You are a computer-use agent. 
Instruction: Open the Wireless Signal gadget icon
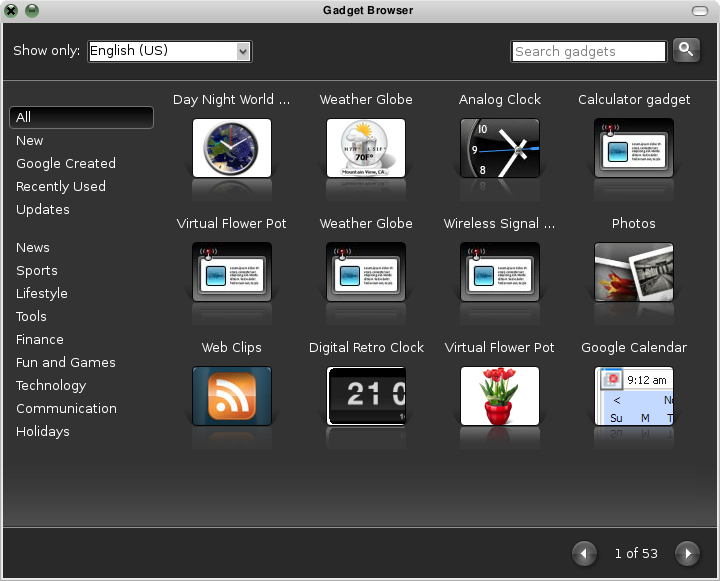click(500, 272)
